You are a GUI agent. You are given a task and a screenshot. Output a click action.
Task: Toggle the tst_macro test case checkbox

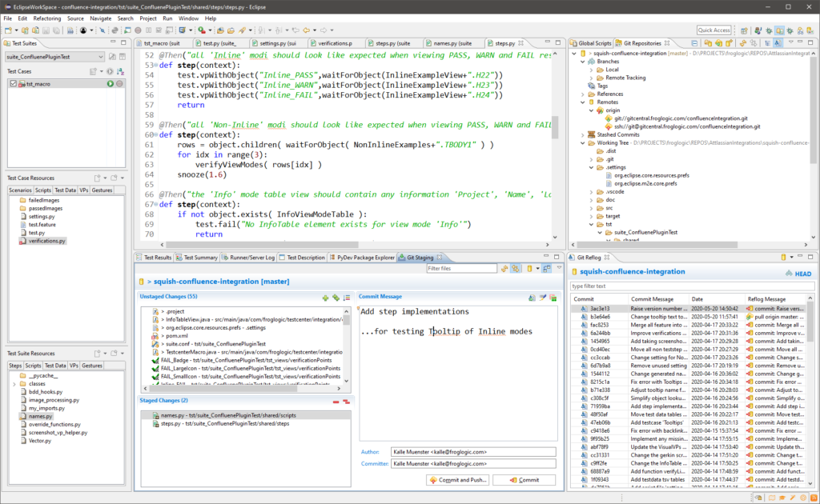pyautogui.click(x=14, y=84)
